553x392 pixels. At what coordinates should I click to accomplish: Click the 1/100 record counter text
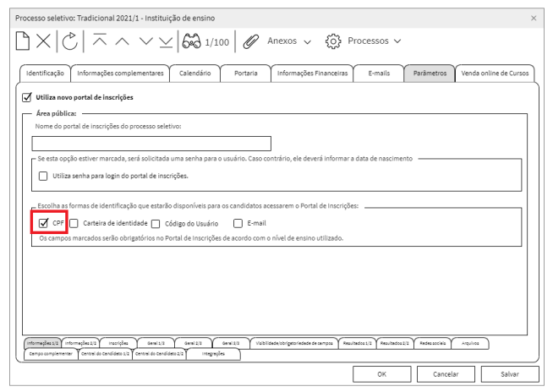217,42
